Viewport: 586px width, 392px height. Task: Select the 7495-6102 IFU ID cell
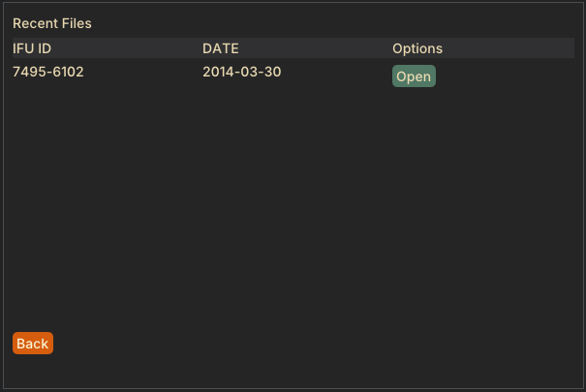48,72
